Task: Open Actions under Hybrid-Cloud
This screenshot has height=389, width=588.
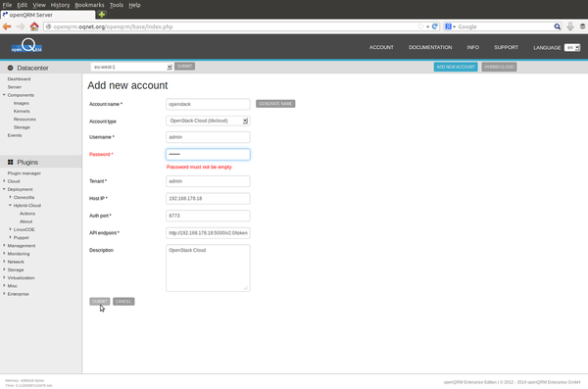Action: [x=27, y=214]
